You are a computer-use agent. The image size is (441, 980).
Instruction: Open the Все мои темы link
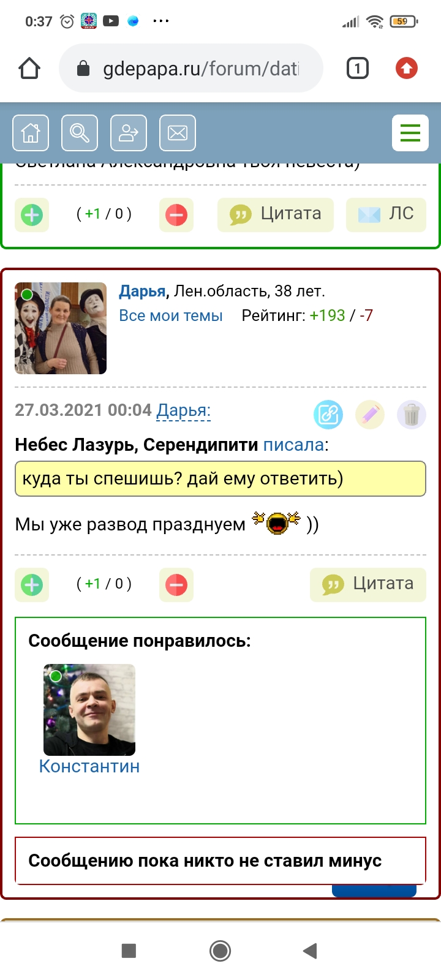171,316
